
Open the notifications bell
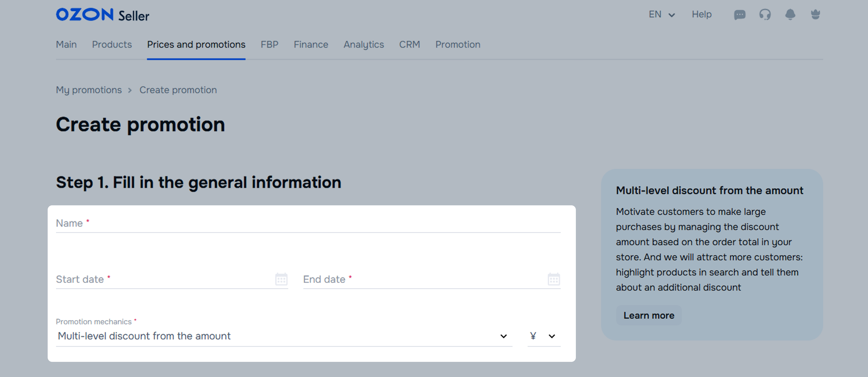coord(790,15)
